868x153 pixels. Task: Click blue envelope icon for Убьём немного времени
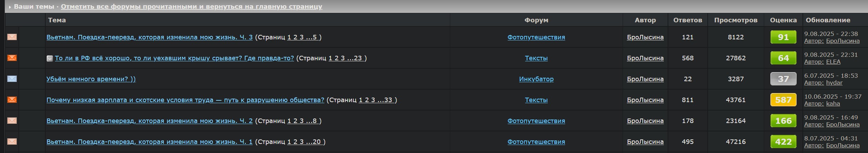(x=12, y=79)
